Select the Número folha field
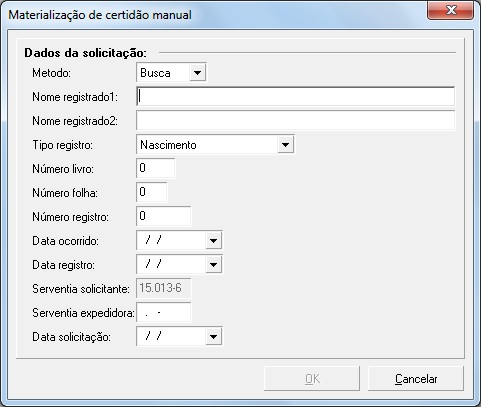The width and height of the screenshot is (481, 407). [x=152, y=192]
